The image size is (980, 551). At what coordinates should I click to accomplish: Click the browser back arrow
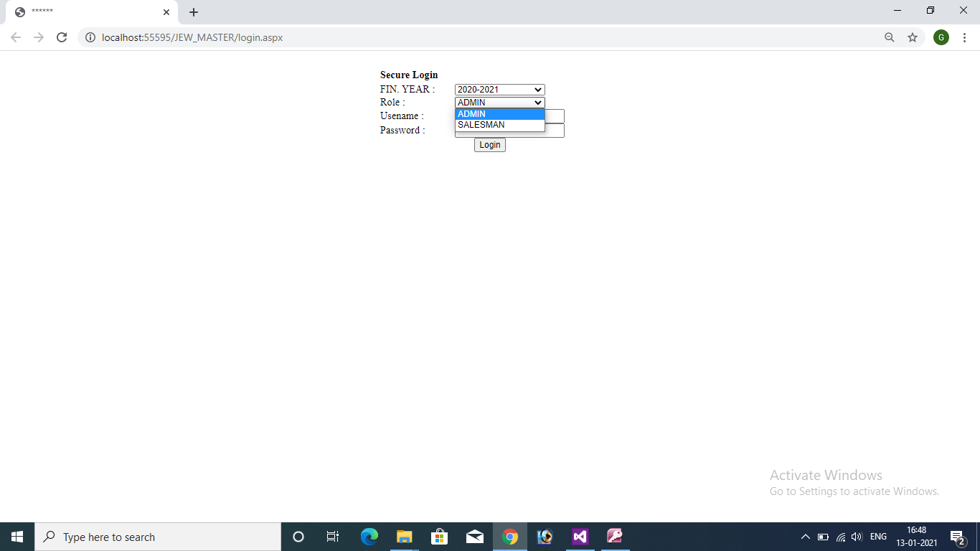pos(16,37)
